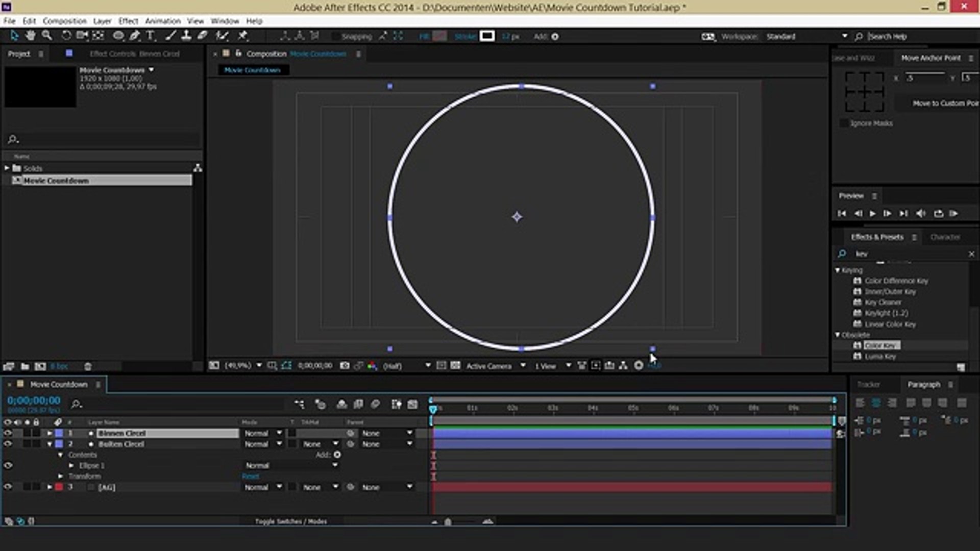Viewport: 980px width, 551px height.
Task: Open the Effect menu
Action: tap(128, 21)
